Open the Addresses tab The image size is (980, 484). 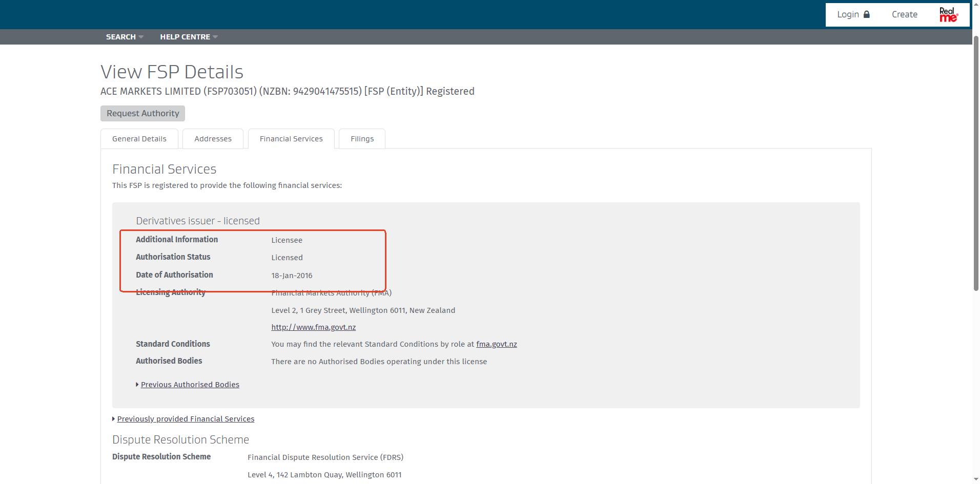pyautogui.click(x=213, y=139)
